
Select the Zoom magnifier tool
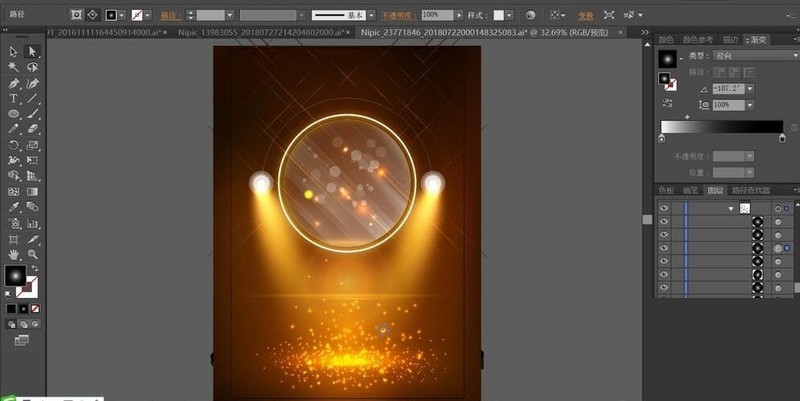point(33,254)
